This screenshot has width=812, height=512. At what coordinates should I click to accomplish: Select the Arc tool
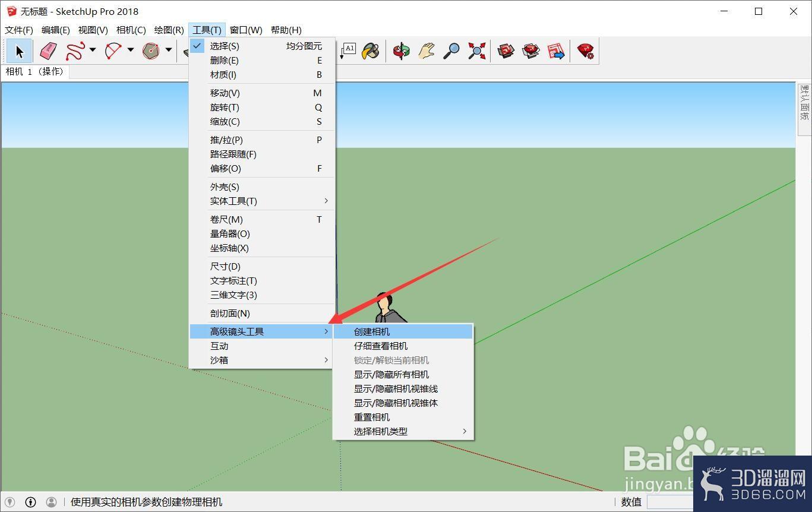[113, 51]
